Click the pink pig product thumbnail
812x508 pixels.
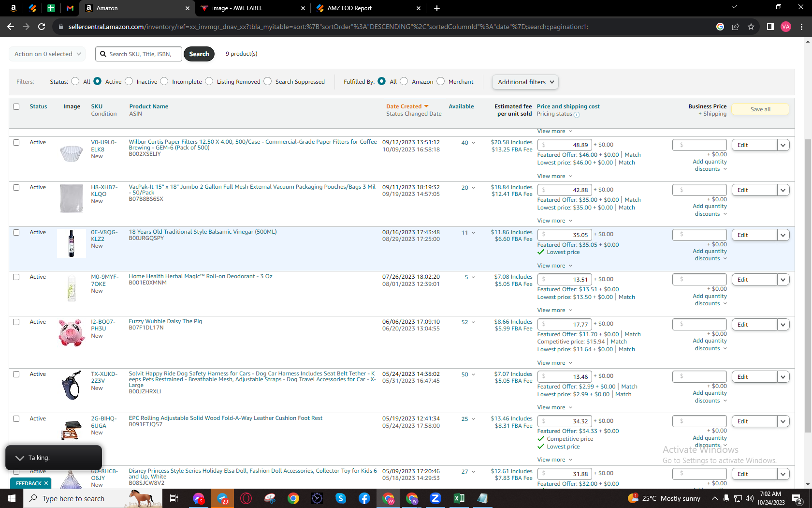coord(72,333)
